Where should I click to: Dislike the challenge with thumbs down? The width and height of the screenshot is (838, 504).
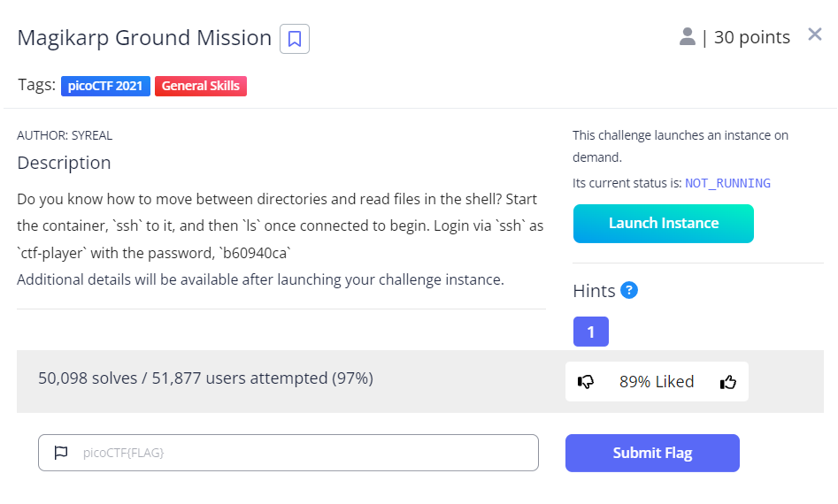click(586, 382)
